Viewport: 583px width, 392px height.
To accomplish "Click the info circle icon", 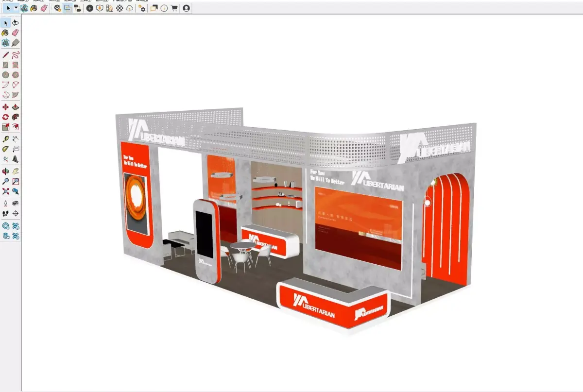I will 164,8.
